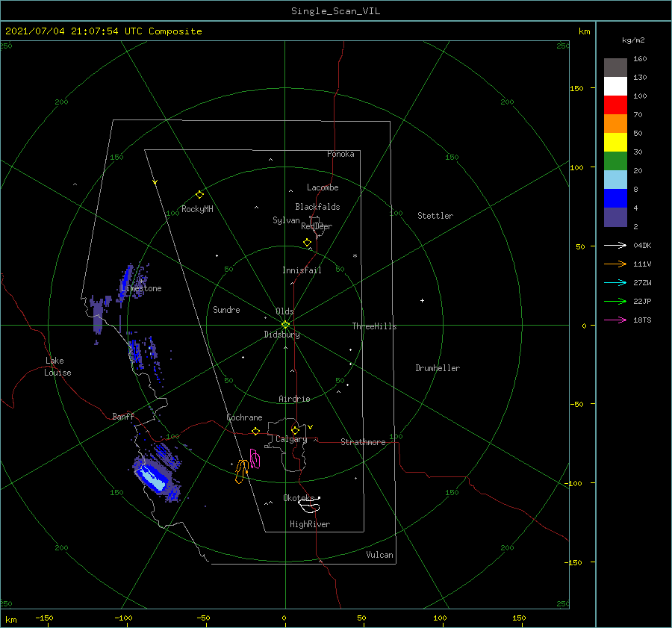Click the white 04DK track arrow in legend

pyautogui.click(x=615, y=245)
